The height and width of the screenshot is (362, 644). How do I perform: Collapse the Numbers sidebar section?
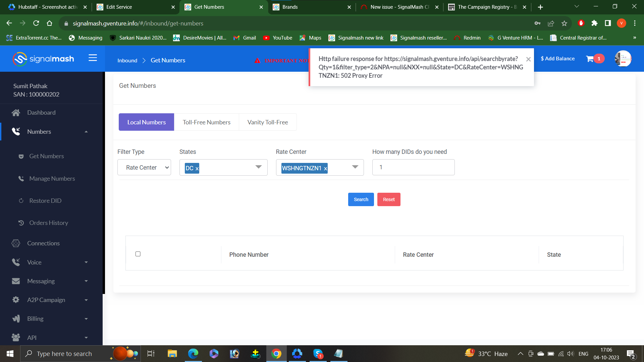click(x=51, y=132)
